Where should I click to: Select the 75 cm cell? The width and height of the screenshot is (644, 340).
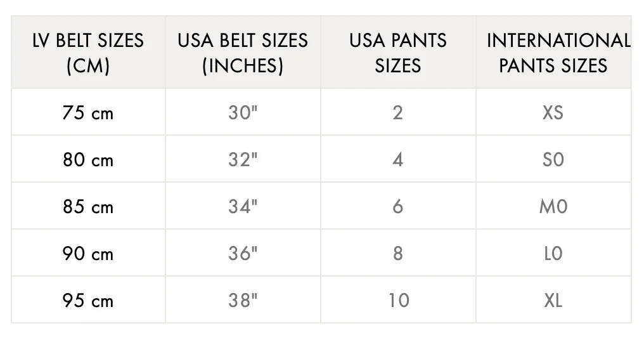point(88,113)
